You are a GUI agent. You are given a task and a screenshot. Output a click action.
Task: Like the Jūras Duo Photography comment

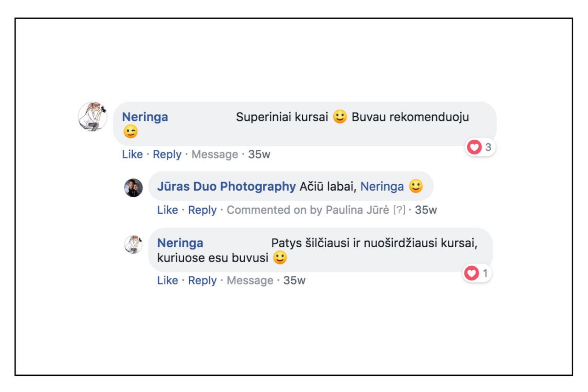click(x=167, y=210)
